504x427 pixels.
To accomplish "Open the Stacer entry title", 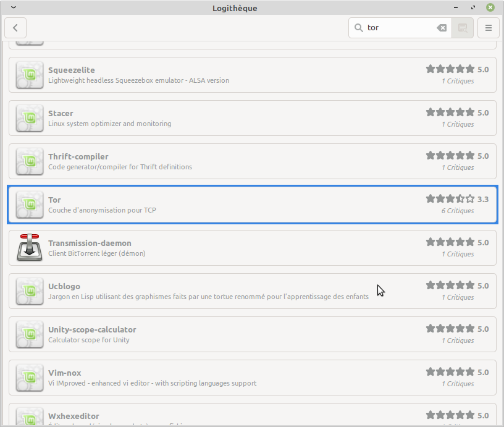I will tap(61, 113).
